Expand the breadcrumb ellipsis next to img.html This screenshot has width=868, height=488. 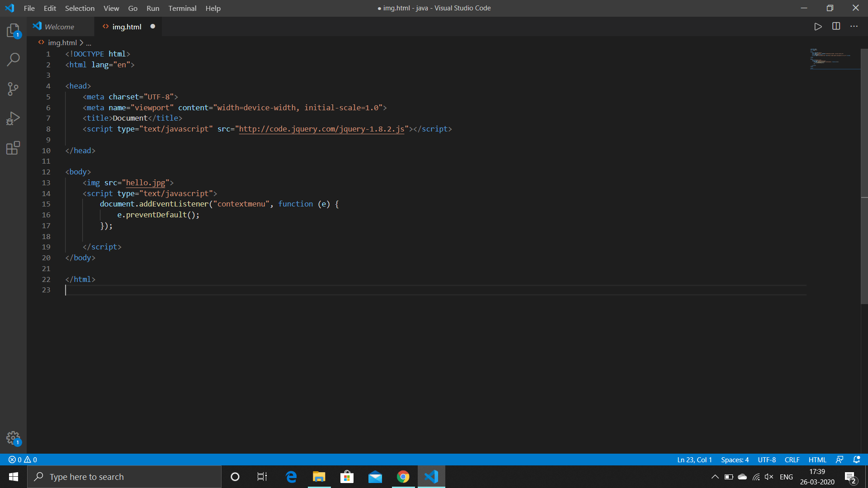[89, 42]
